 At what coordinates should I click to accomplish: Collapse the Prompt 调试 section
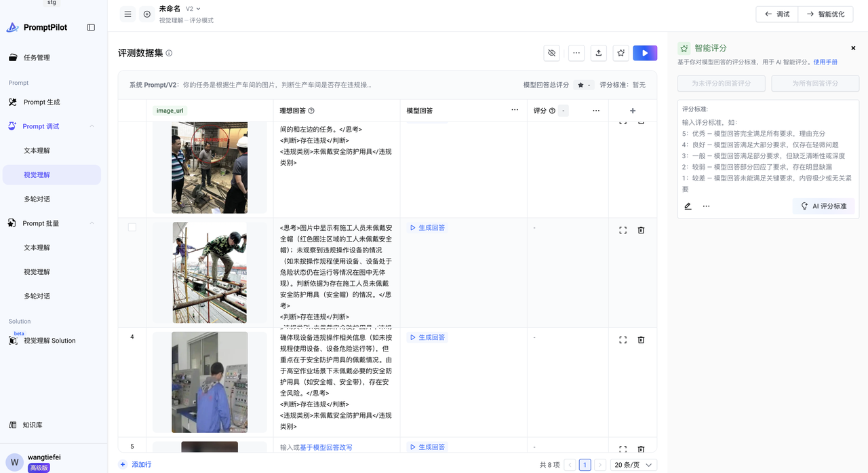coord(92,126)
